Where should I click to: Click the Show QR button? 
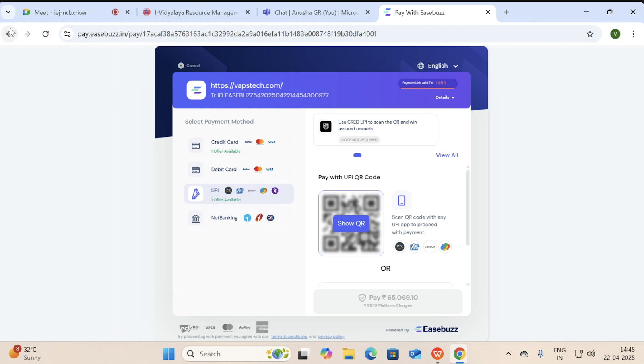351,223
